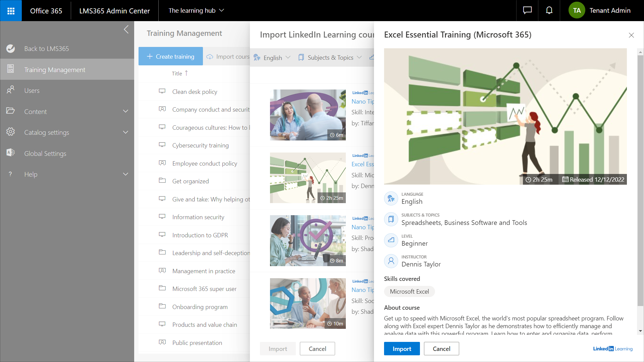Select the Excel course thumbnail with 2h 25m
Viewport: 644px width, 362px height.
click(308, 178)
